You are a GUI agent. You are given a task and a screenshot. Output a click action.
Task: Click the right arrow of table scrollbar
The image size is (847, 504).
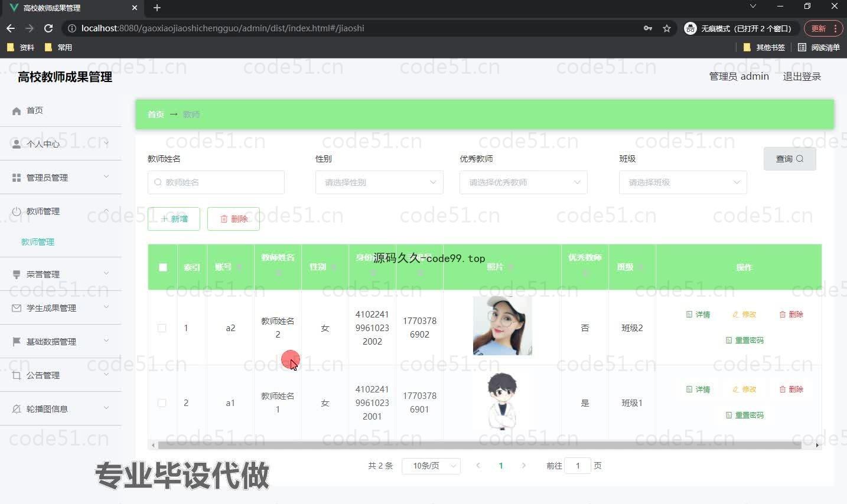(817, 445)
